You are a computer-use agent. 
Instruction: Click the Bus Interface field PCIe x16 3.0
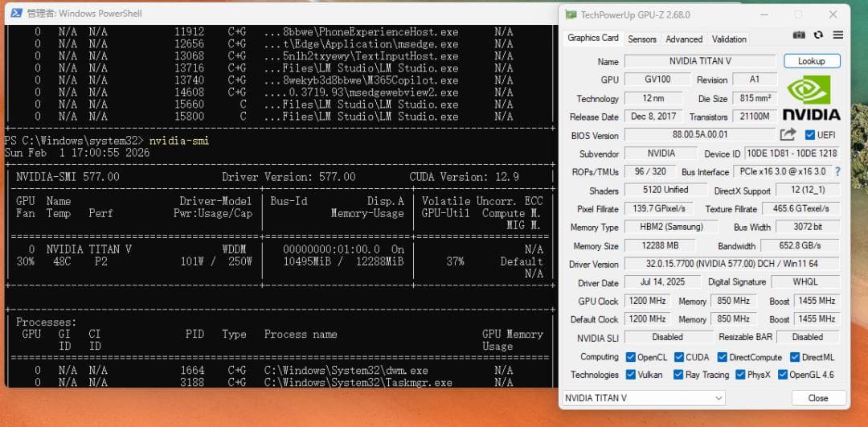point(782,172)
